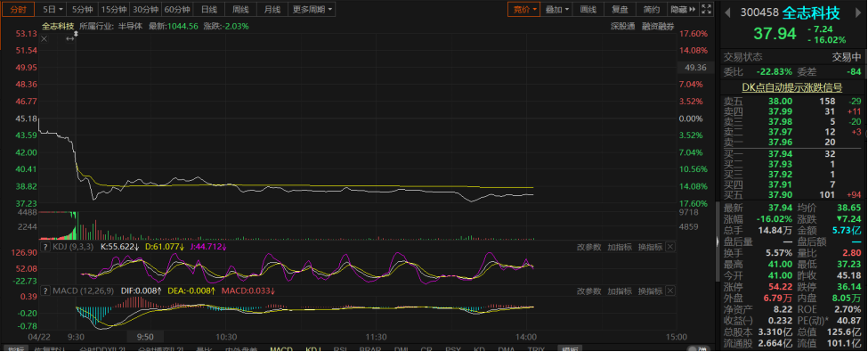This screenshot has height=352, width=868.
Task: Click the fullscreen expand arrows icon
Action: (x=706, y=9)
